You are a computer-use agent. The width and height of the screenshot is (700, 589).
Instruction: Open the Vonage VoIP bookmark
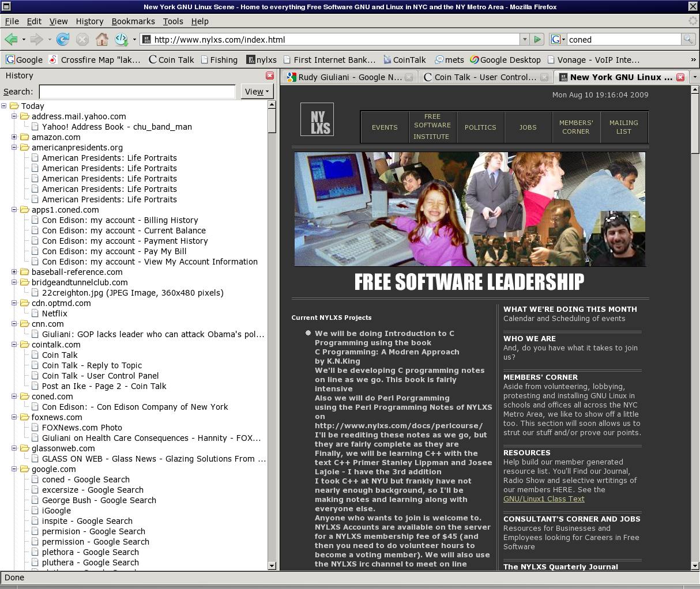tap(593, 59)
